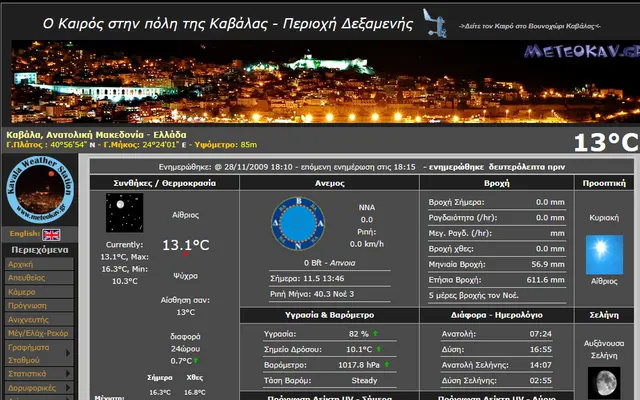Screen dimensions: 640x400
Task: Click the Ριπή Μήνα 40.3 Νοέ 3 row
Action: pyautogui.click(x=329, y=294)
